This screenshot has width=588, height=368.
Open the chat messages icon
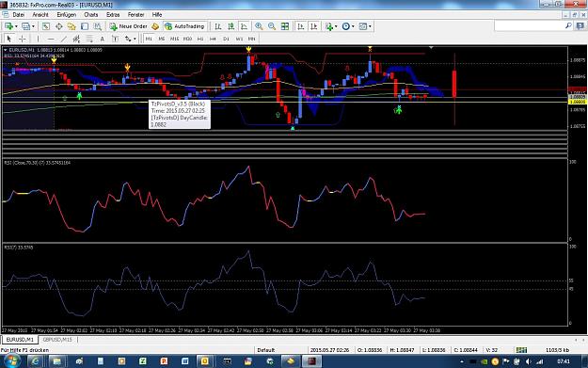coord(580,26)
